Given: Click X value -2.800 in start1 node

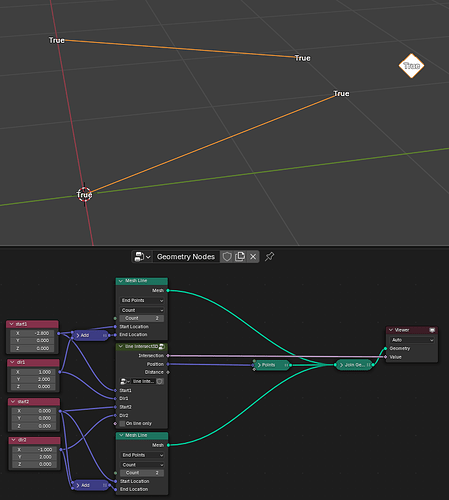Looking at the screenshot, I should [x=32, y=333].
